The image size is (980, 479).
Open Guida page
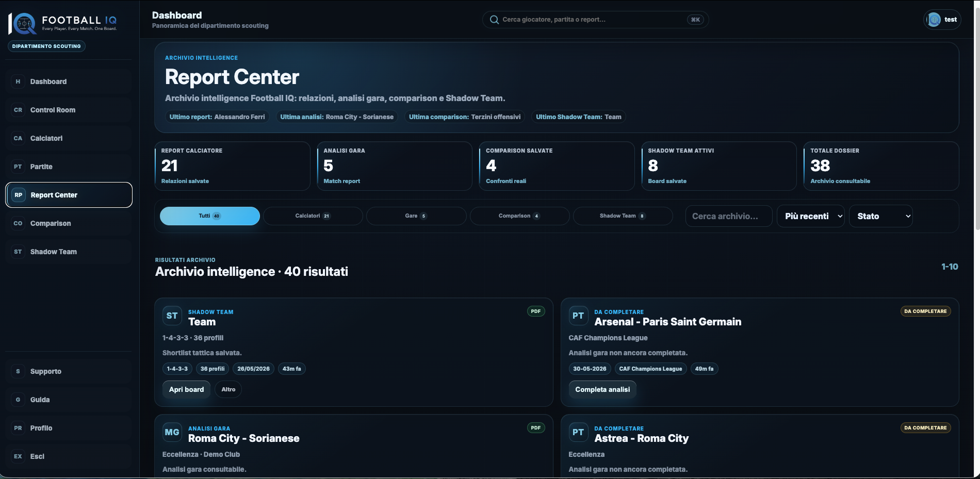point(69,400)
